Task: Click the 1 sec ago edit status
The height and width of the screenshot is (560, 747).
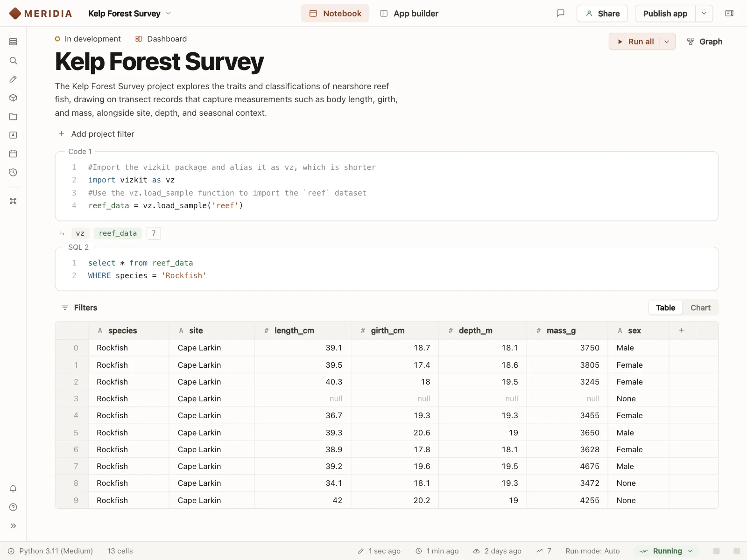Action: pos(379,551)
